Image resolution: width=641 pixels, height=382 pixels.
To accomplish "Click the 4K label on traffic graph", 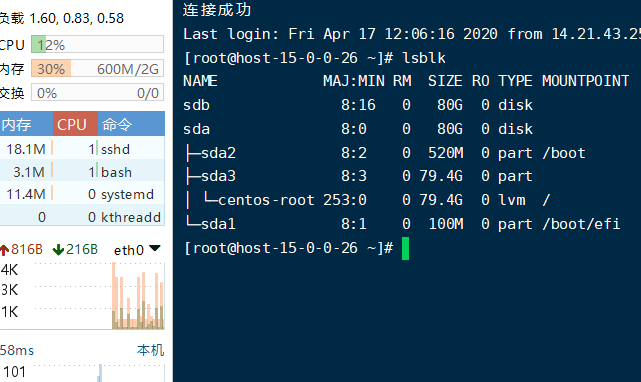I will pos(9,270).
